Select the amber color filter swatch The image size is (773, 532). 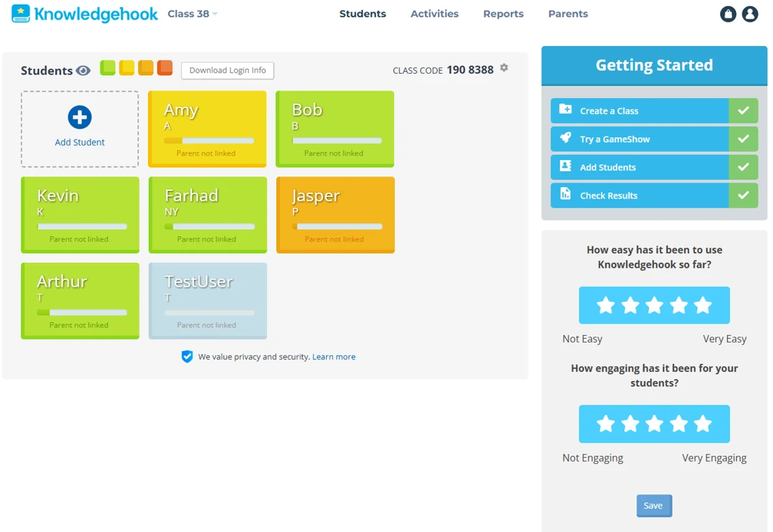pyautogui.click(x=146, y=67)
